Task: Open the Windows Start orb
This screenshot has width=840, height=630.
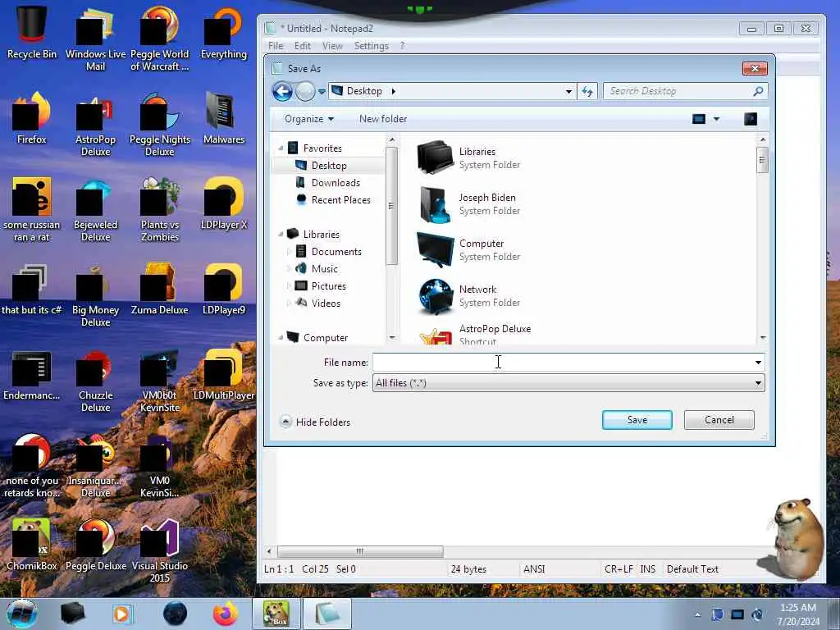Action: pos(22,614)
